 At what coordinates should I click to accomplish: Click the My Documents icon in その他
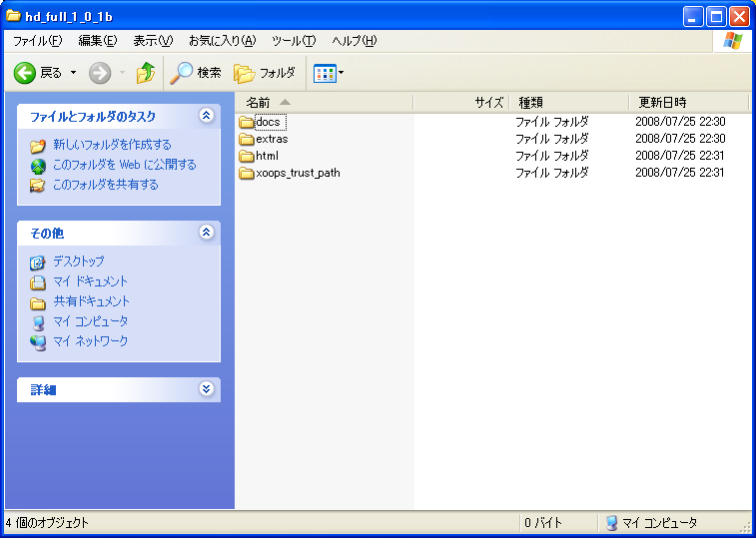[38, 282]
